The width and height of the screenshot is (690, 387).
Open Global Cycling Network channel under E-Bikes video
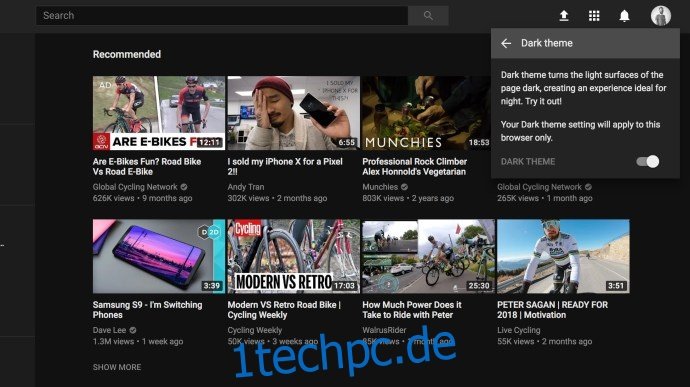135,187
